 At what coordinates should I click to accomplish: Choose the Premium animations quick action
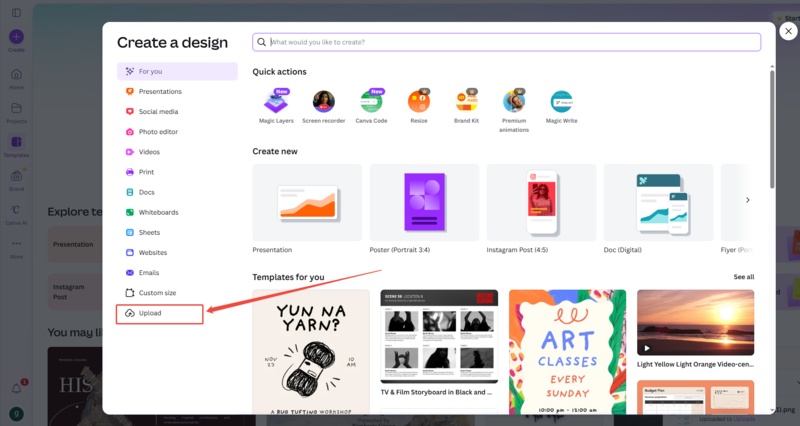[514, 102]
